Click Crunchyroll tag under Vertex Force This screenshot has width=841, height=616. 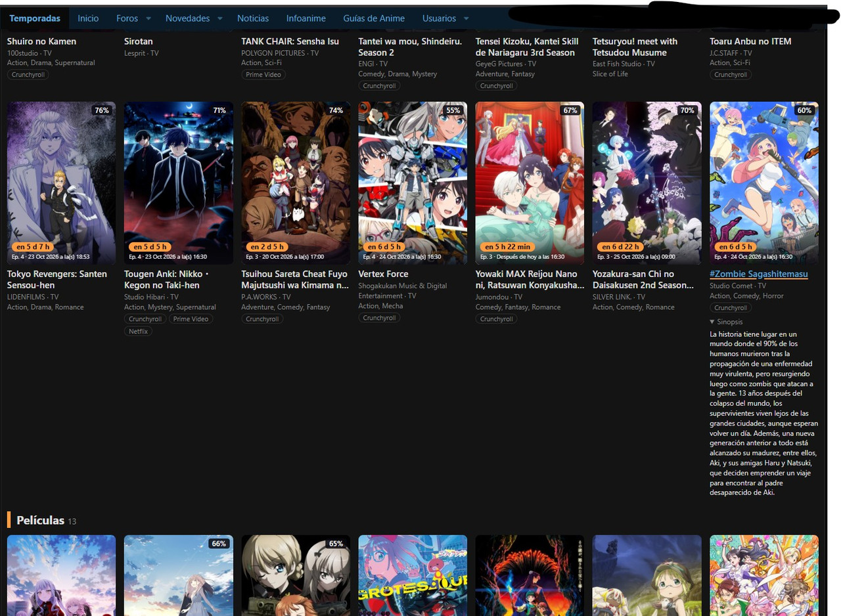(x=379, y=318)
